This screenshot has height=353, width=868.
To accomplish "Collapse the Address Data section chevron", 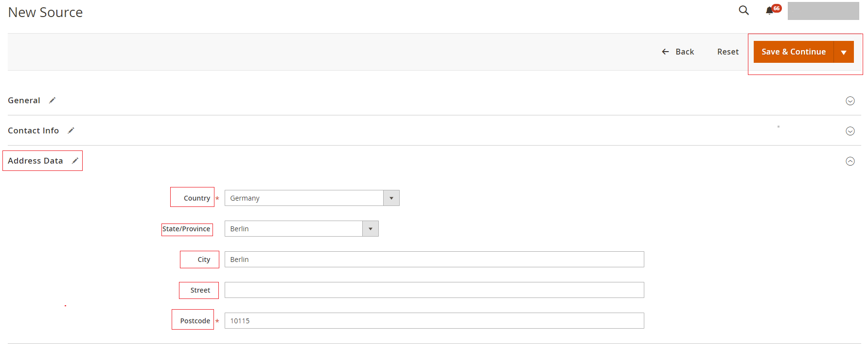I will pos(850,161).
